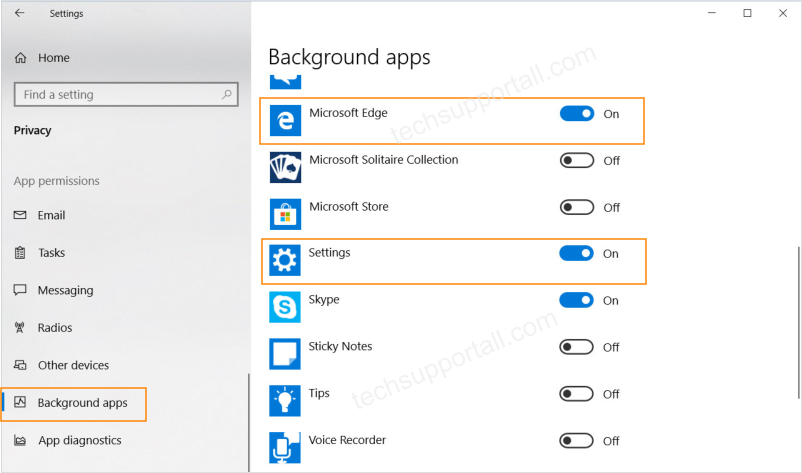Viewport: 802px width, 473px height.
Task: Minimize the Settings window
Action: click(711, 13)
